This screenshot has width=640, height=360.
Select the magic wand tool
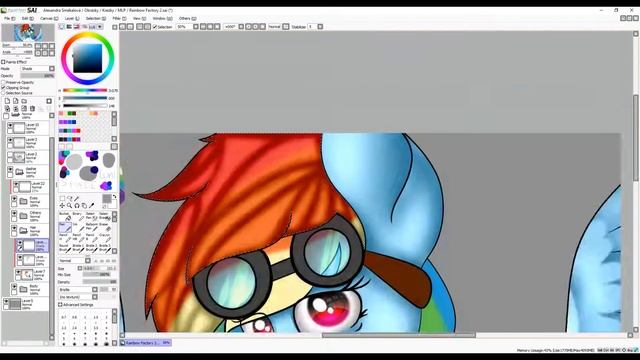tap(77, 199)
